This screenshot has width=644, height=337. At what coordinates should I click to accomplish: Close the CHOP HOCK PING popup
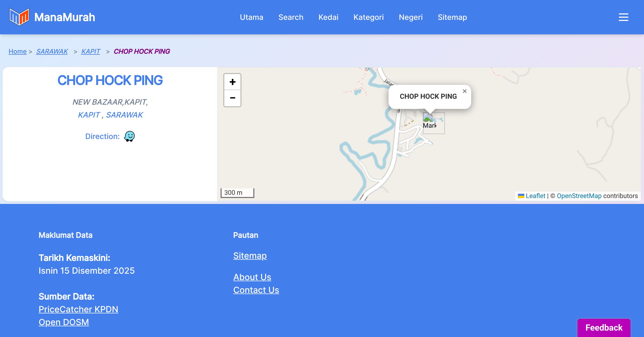coord(464,91)
